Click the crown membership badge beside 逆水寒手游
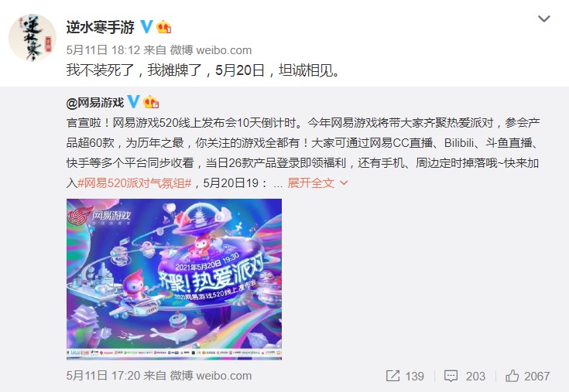This screenshot has height=392, width=569. (163, 27)
